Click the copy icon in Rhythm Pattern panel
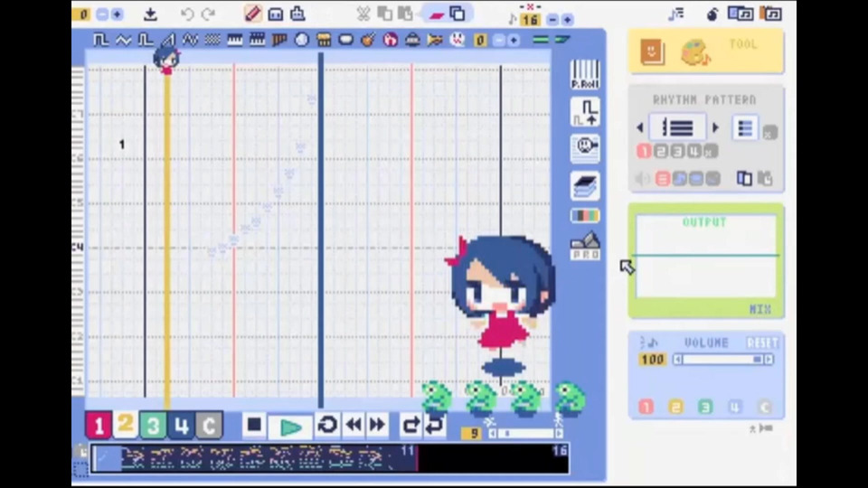 click(744, 178)
